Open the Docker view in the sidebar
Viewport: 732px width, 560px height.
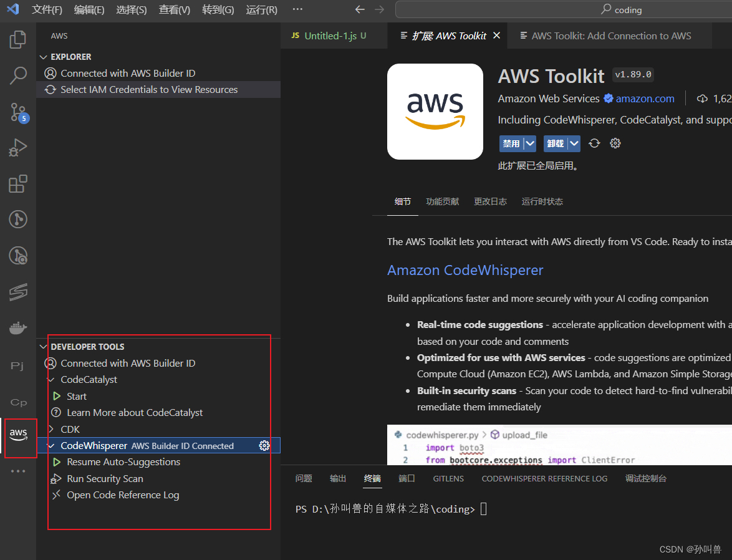[17, 327]
